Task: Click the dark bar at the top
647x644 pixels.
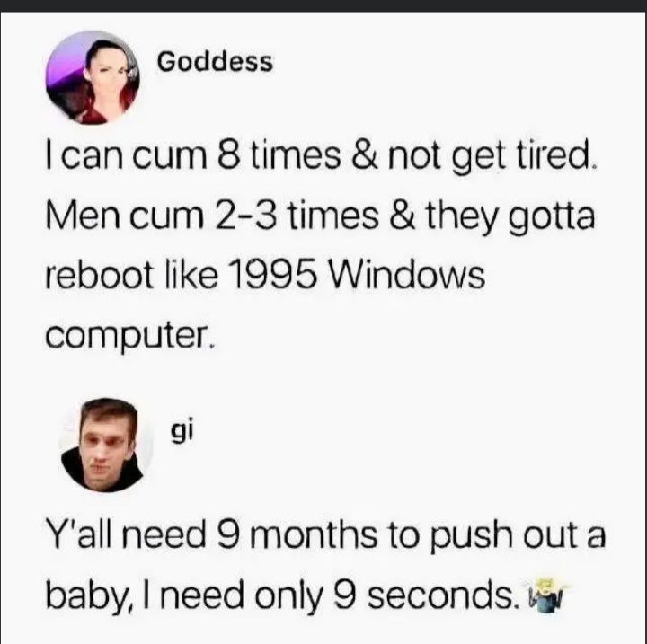Action: (323, 5)
